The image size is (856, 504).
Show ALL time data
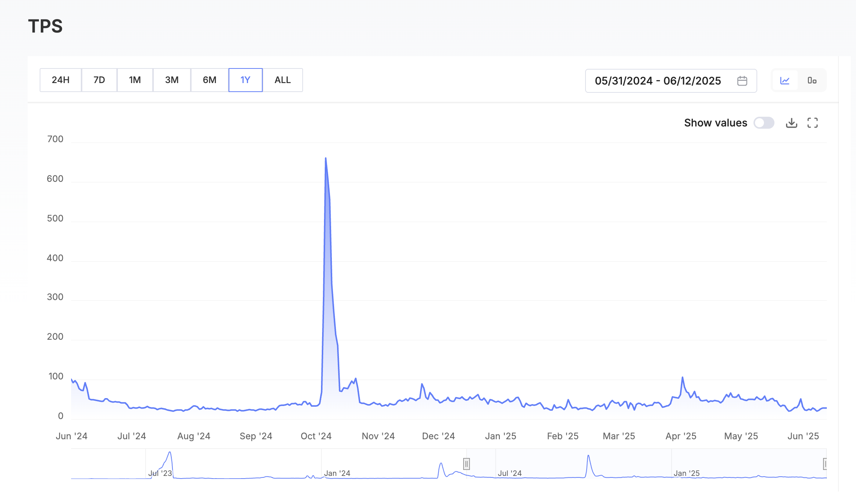pyautogui.click(x=282, y=80)
